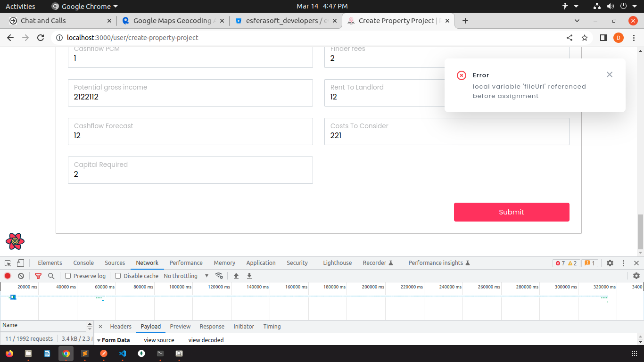Open network search with magnifier icon
The height and width of the screenshot is (362, 644).
tap(51, 276)
